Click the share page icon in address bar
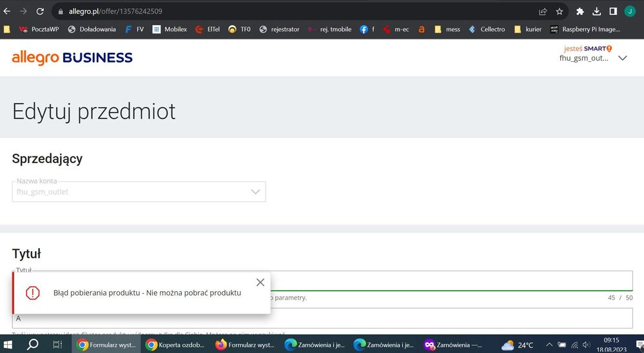 pos(543,12)
